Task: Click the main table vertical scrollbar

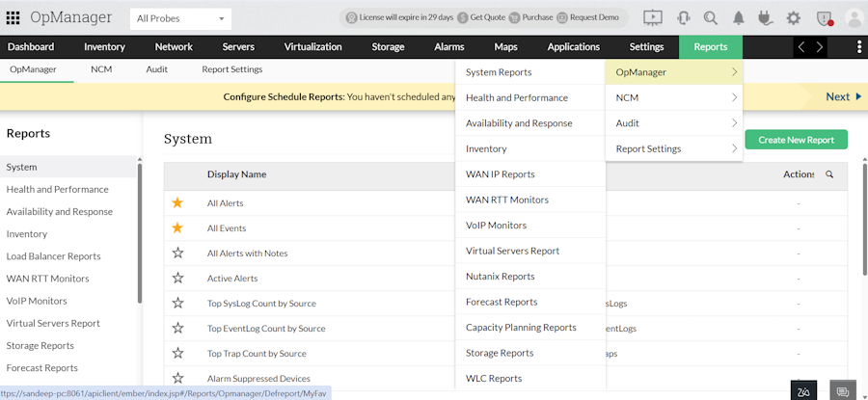Action: click(x=865, y=219)
